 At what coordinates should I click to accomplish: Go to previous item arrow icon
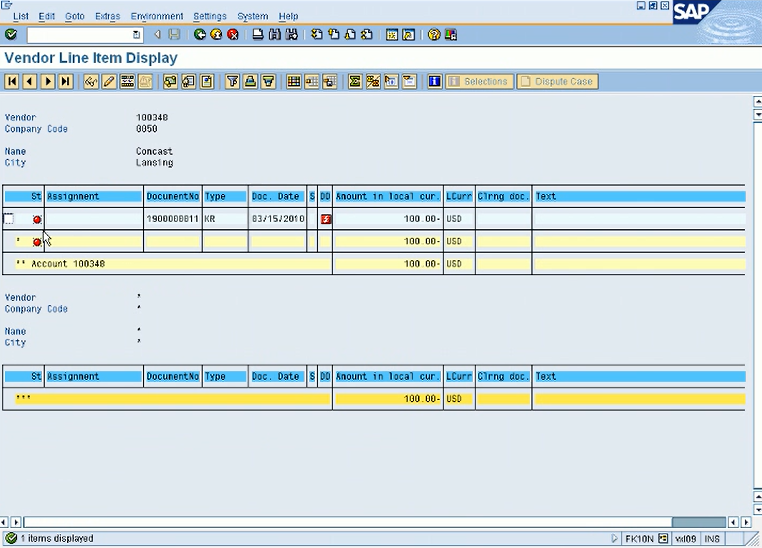pos(30,81)
